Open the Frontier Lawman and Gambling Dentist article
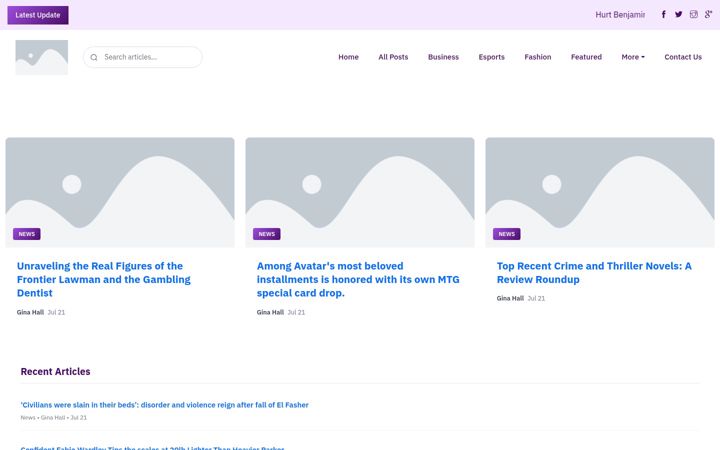 pos(104,279)
